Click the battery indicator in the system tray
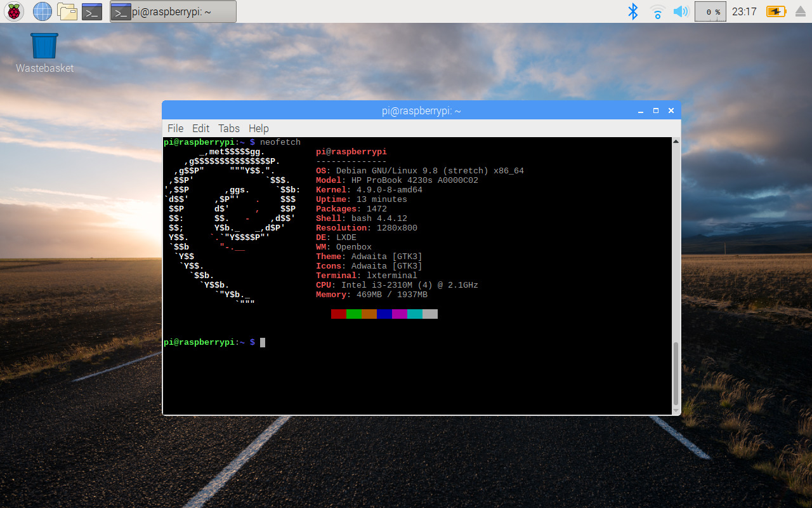Image resolution: width=812 pixels, height=508 pixels. coord(775,11)
